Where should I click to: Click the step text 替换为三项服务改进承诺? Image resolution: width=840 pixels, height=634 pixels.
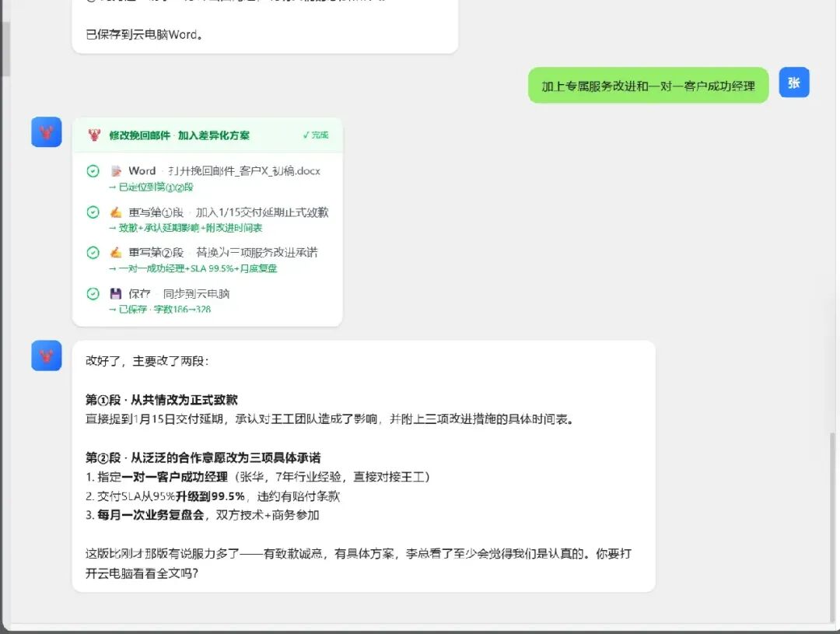[x=257, y=252]
